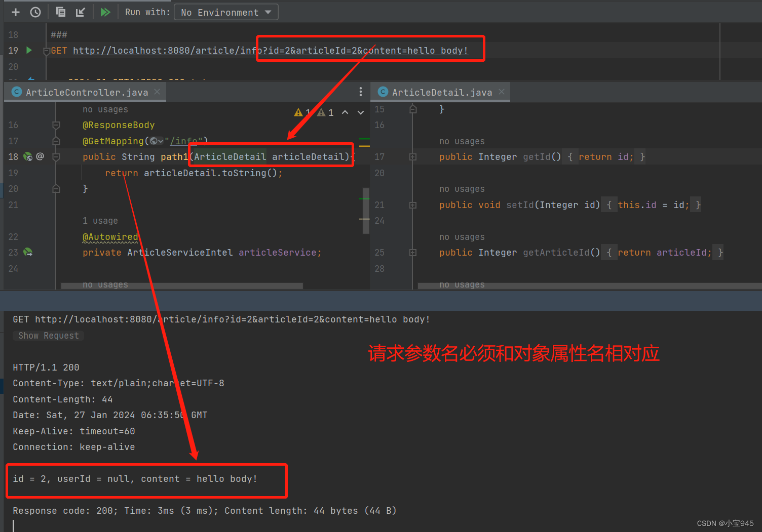Go to next highlighted error
The width and height of the screenshot is (762, 532).
pyautogui.click(x=361, y=112)
